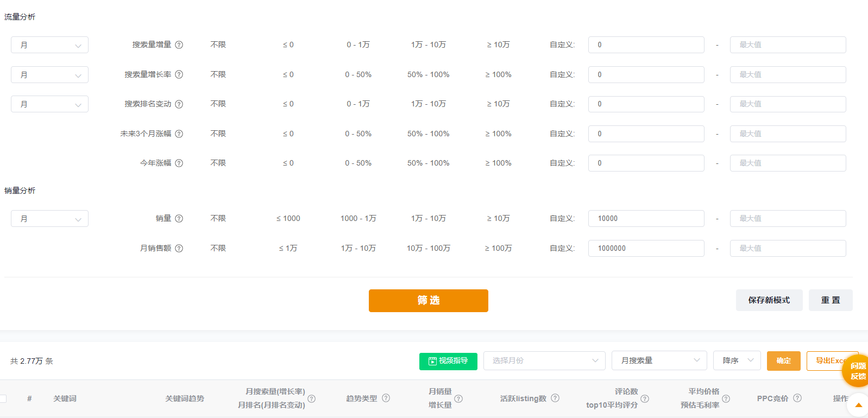The height and width of the screenshot is (418, 868).
Task: Open the 选择月份 dropdown
Action: 544,360
